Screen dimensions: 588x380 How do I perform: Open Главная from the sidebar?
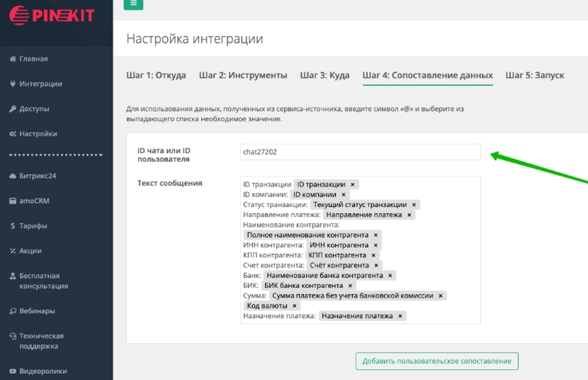[33, 59]
